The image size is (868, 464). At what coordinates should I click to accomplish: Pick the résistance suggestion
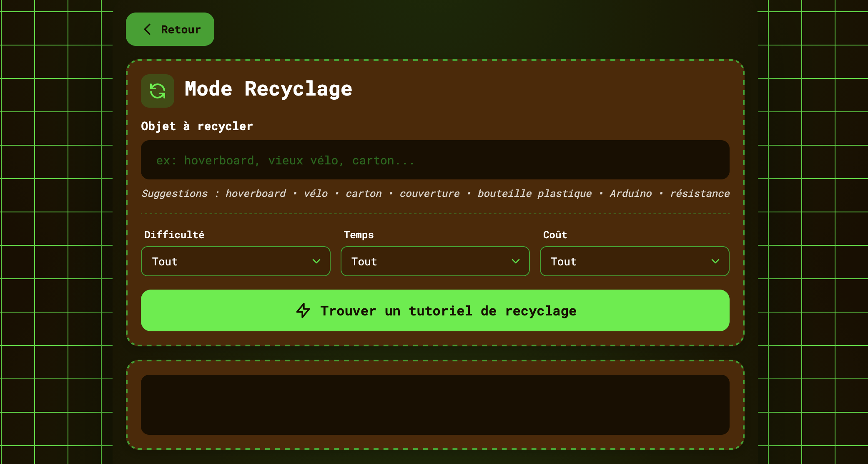coord(700,194)
